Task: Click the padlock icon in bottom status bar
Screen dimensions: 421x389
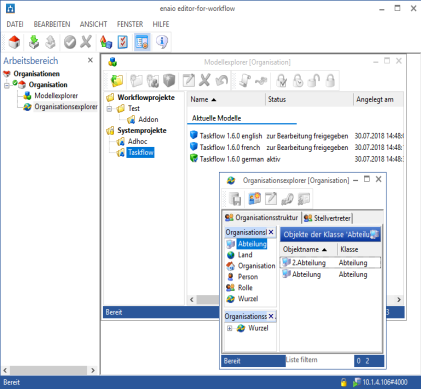Action: tap(343, 382)
